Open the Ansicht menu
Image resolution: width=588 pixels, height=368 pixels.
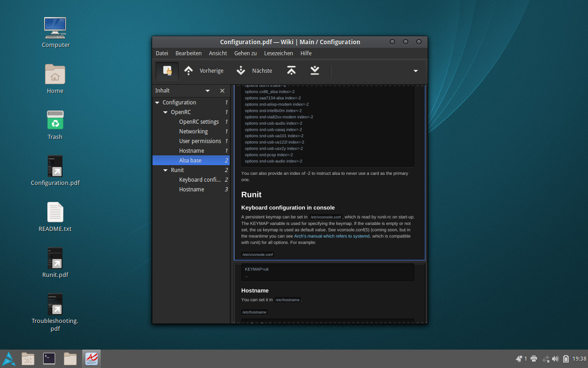(x=218, y=53)
